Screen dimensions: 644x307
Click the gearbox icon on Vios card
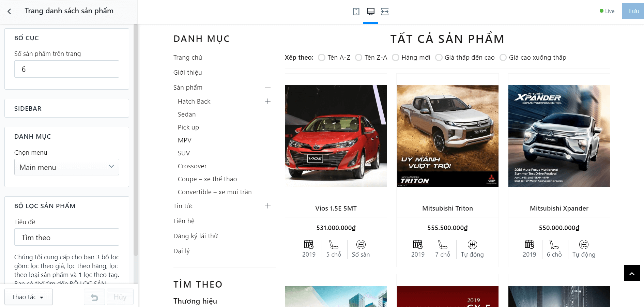361,244
